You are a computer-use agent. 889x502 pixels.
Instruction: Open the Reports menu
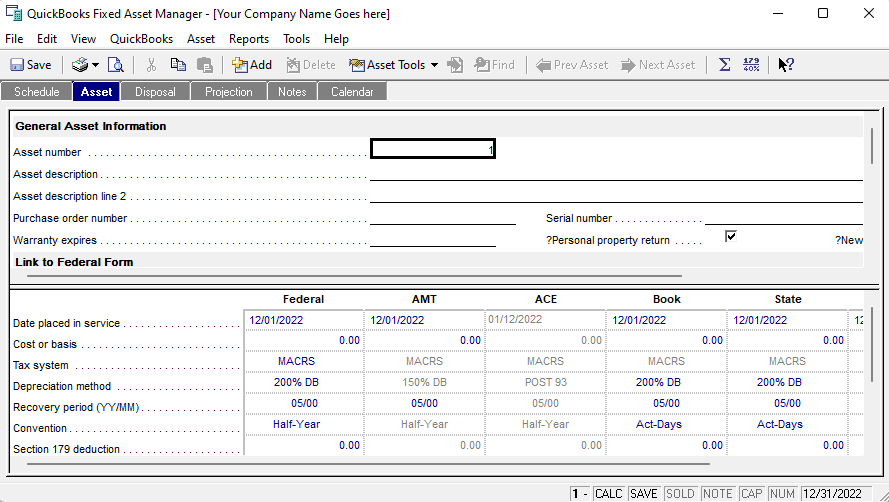click(249, 39)
